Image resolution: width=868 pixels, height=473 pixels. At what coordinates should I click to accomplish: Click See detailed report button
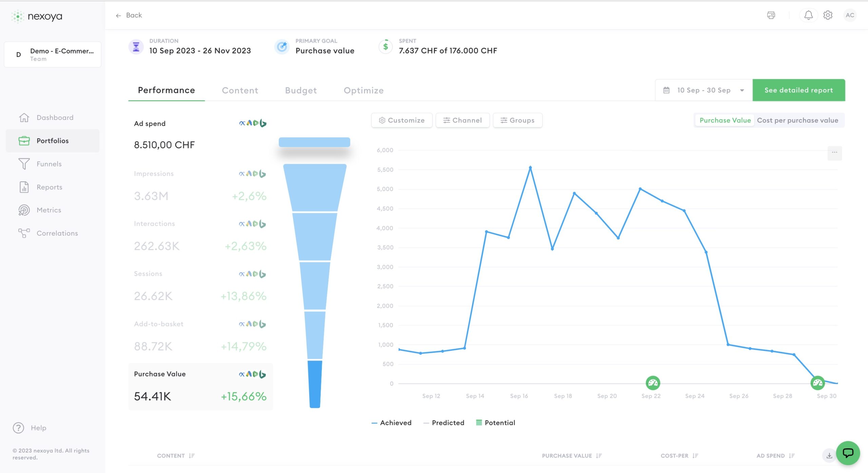[x=798, y=90]
